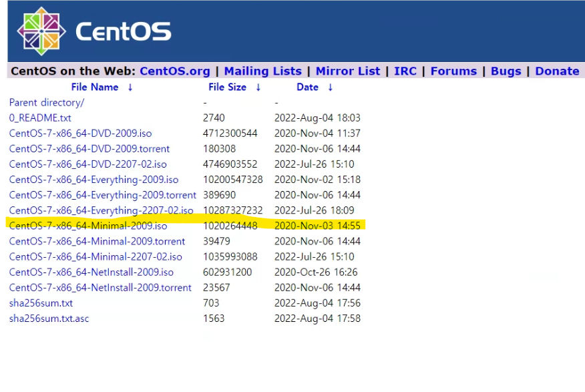
Task: Sort by File Size header
Action: [227, 87]
